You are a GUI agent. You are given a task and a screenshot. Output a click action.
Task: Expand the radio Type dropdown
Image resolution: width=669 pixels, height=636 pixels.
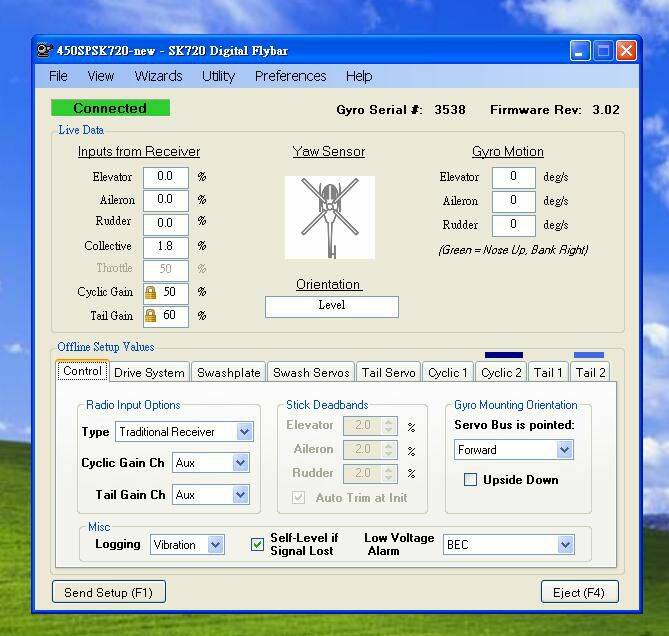(x=244, y=432)
